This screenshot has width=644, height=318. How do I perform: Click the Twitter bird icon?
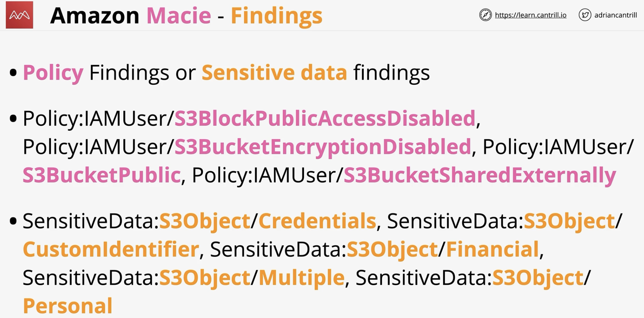click(x=585, y=15)
